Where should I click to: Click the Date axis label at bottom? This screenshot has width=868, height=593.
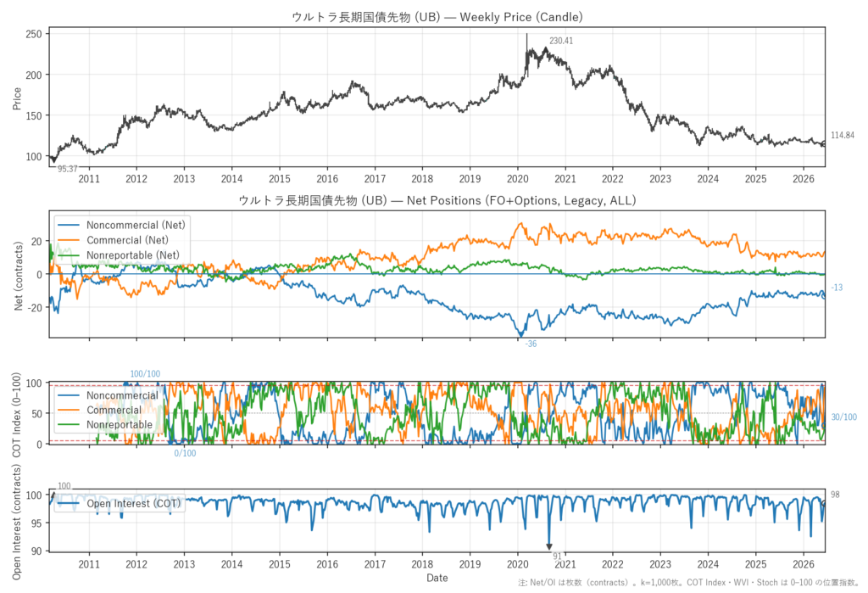437,578
